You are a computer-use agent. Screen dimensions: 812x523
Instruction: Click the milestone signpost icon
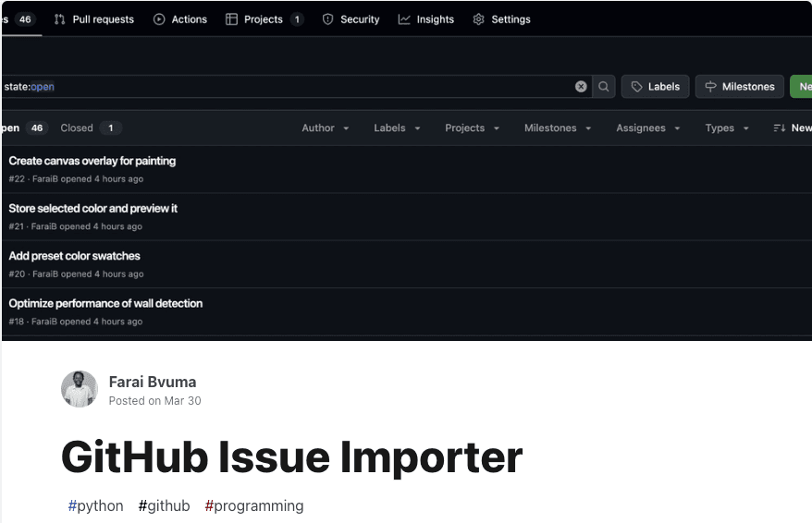(x=711, y=86)
